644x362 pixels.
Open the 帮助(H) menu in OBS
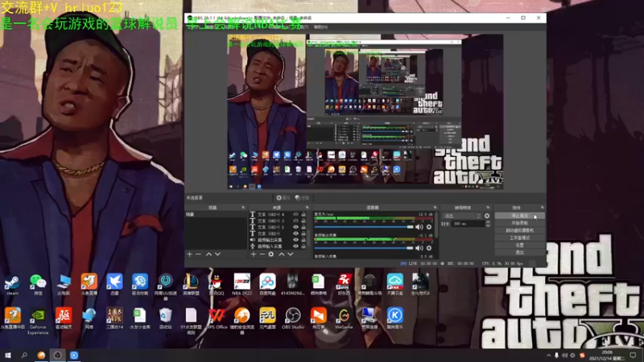tap(320, 27)
